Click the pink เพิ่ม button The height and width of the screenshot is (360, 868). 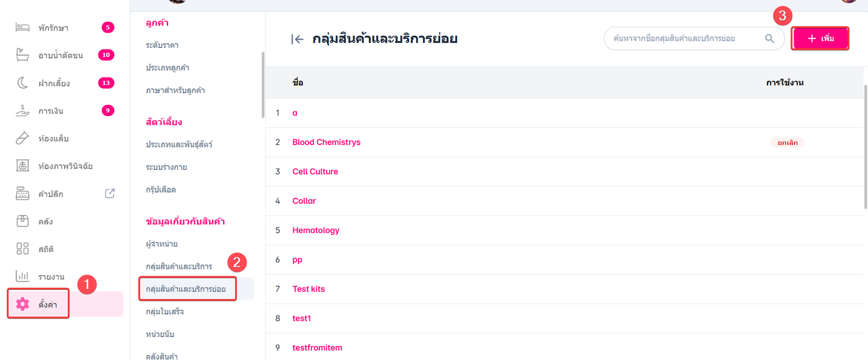click(x=820, y=38)
